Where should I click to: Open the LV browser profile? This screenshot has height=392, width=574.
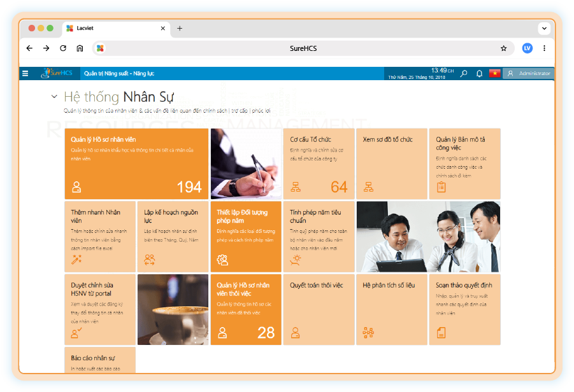(x=527, y=48)
